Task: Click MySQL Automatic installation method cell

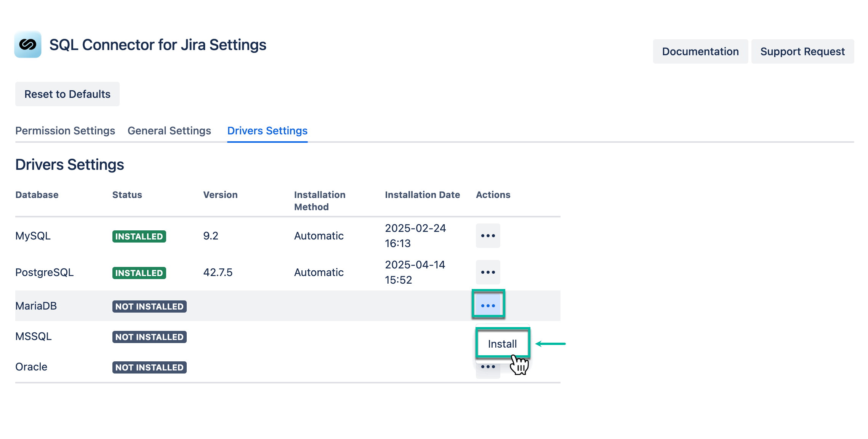Action: (319, 236)
